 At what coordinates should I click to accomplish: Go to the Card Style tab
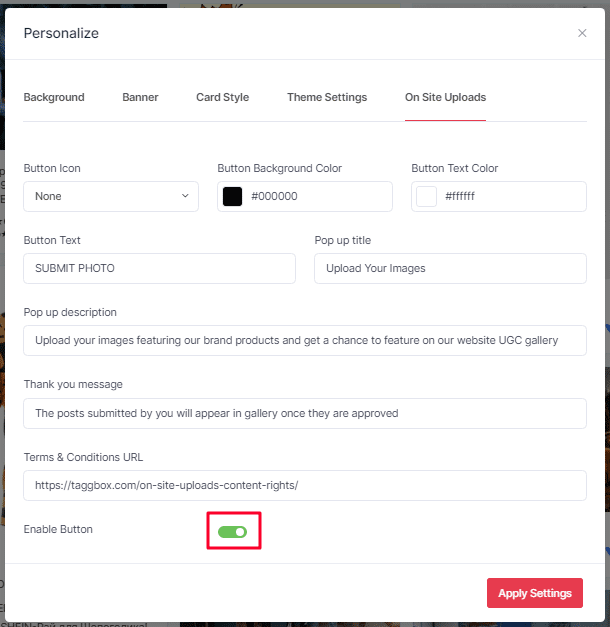[x=222, y=97]
